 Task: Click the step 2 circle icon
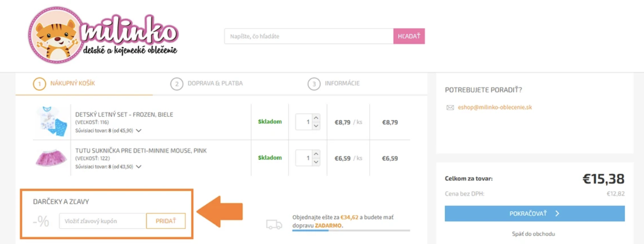click(176, 84)
